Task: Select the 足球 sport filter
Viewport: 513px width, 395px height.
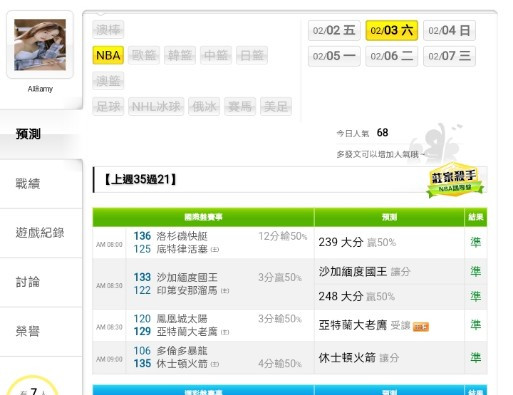Action: coord(108,107)
